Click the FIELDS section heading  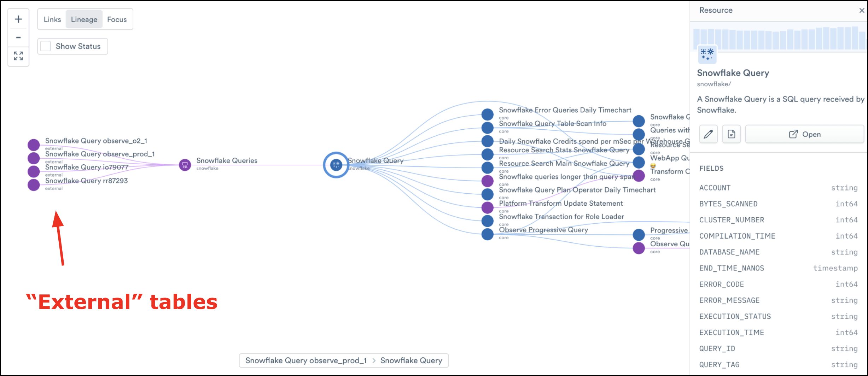coord(711,168)
